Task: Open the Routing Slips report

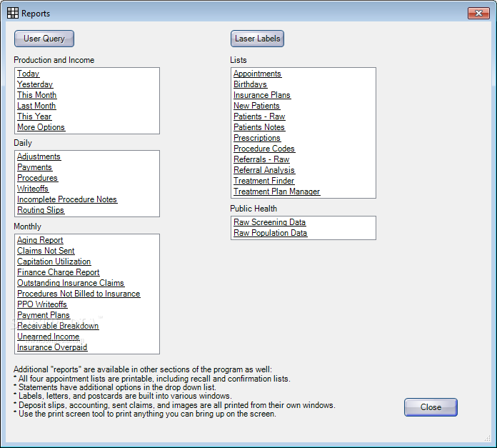Action: pos(41,210)
